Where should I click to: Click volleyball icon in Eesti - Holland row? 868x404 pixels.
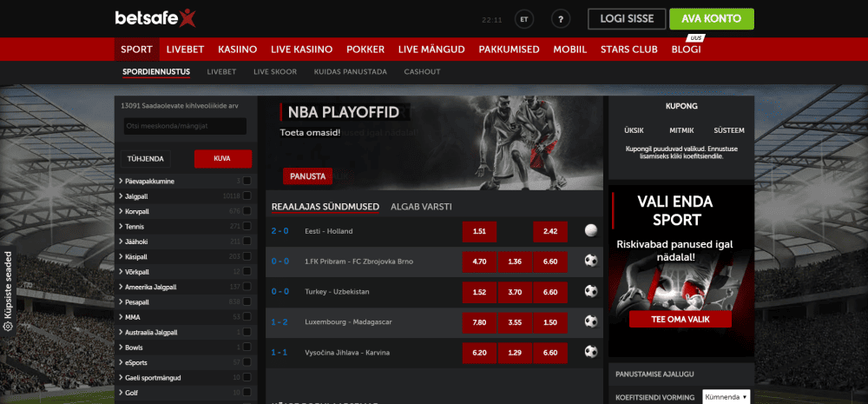[591, 231]
